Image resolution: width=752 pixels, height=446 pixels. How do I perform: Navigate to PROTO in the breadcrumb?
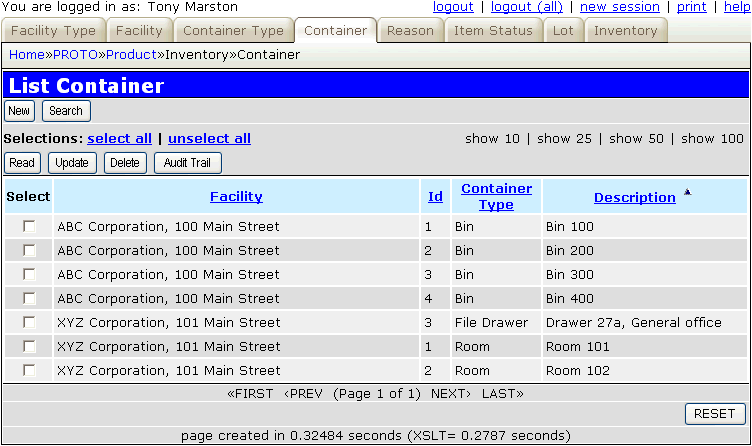coord(75,54)
